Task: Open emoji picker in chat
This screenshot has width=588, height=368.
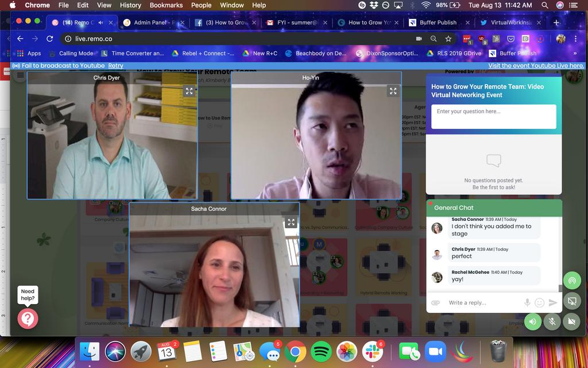Action: (540, 302)
